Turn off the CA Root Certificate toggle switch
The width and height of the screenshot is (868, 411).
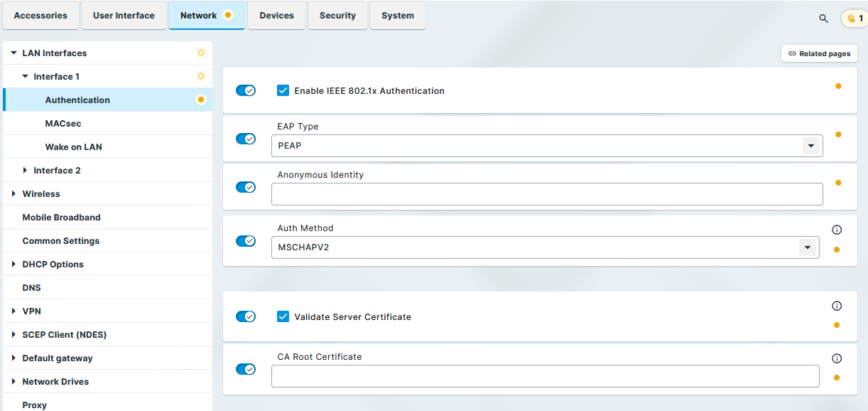click(246, 369)
